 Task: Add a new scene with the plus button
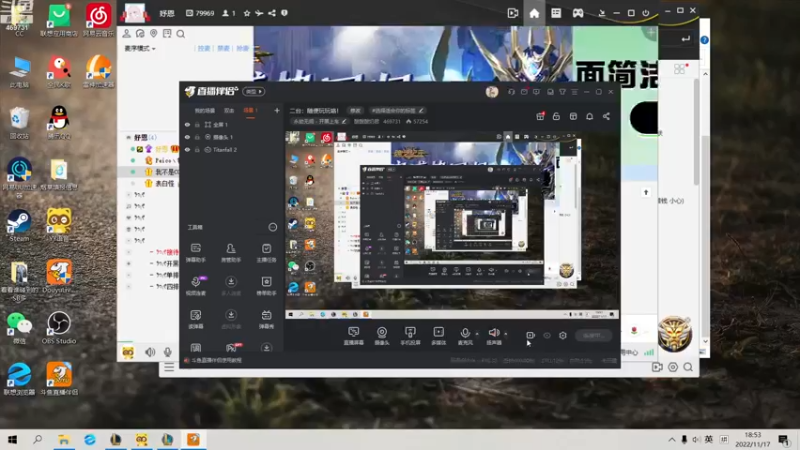(x=277, y=110)
